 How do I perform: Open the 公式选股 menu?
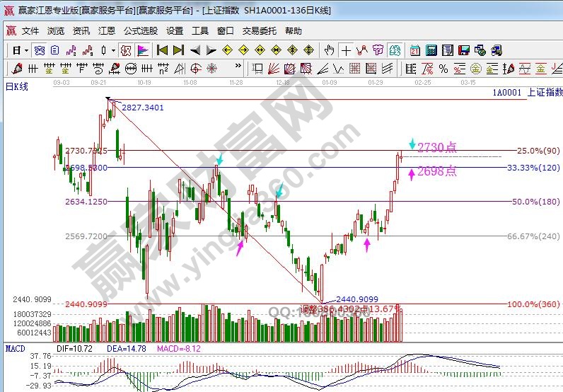click(x=141, y=31)
